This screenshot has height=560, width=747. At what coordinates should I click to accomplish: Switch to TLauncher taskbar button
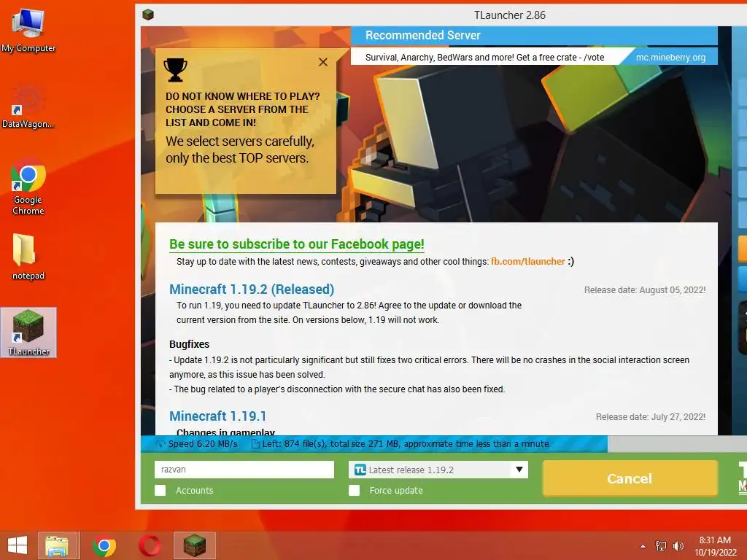pos(195,545)
